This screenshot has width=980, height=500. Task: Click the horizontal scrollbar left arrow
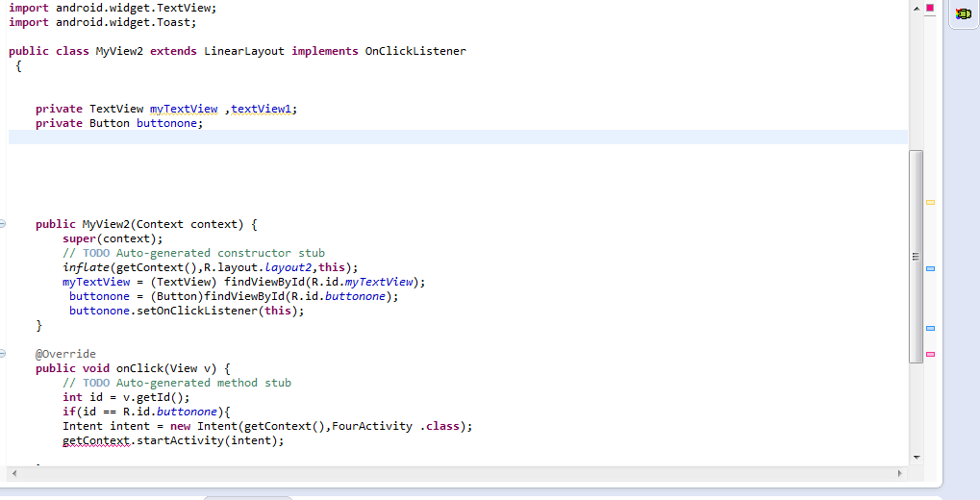click(14, 474)
